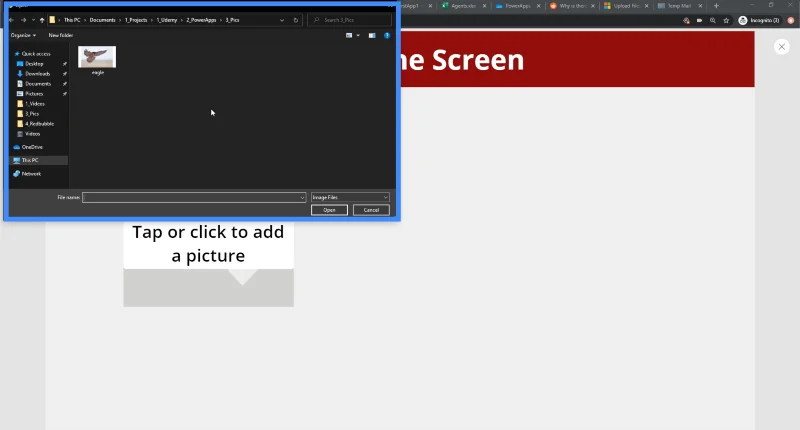Open the Incognito profile indicator

[x=759, y=20]
